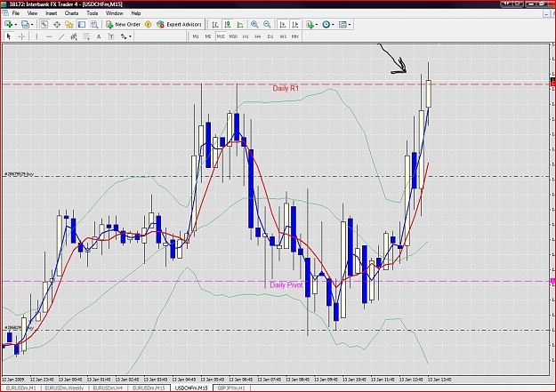The width and height of the screenshot is (556, 392).
Task: Click the Zoom In magnifier icon
Action: (254, 25)
